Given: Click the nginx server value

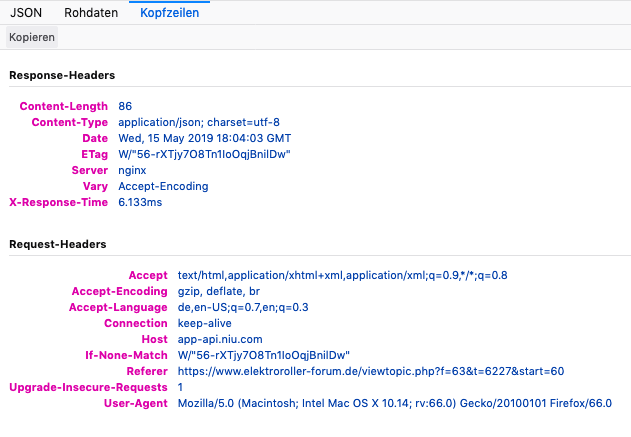Looking at the screenshot, I should click(x=132, y=170).
